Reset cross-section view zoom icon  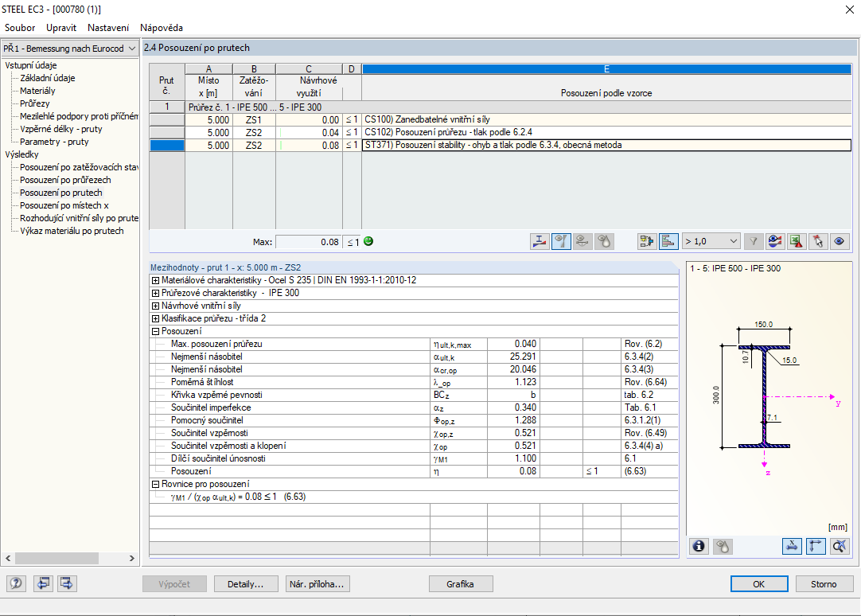839,546
